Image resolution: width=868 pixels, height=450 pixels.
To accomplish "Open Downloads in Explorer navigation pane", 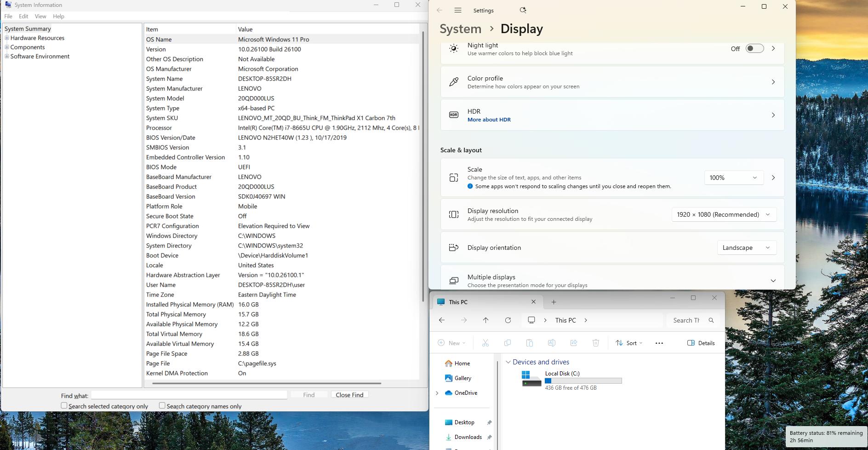I will click(463, 437).
